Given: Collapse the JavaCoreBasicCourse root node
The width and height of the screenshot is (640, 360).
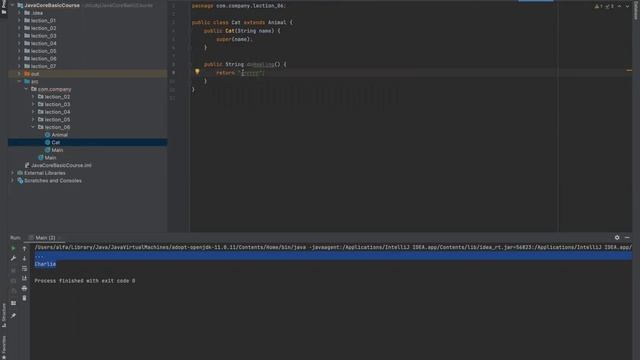Looking at the screenshot, I should click(x=12, y=5).
